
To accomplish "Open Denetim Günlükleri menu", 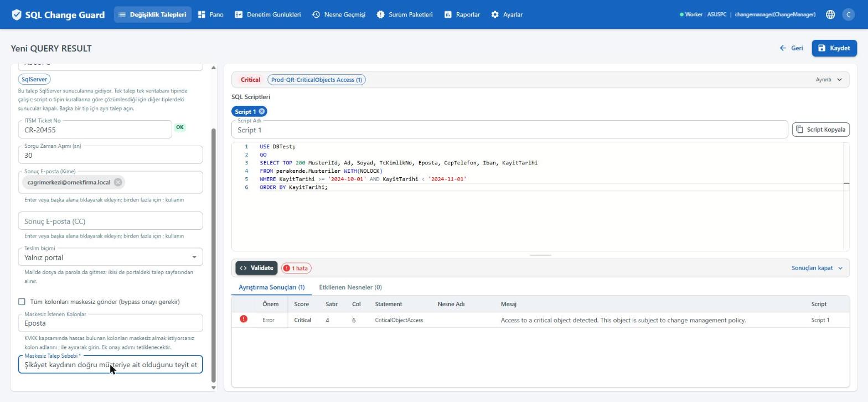I will 268,14.
